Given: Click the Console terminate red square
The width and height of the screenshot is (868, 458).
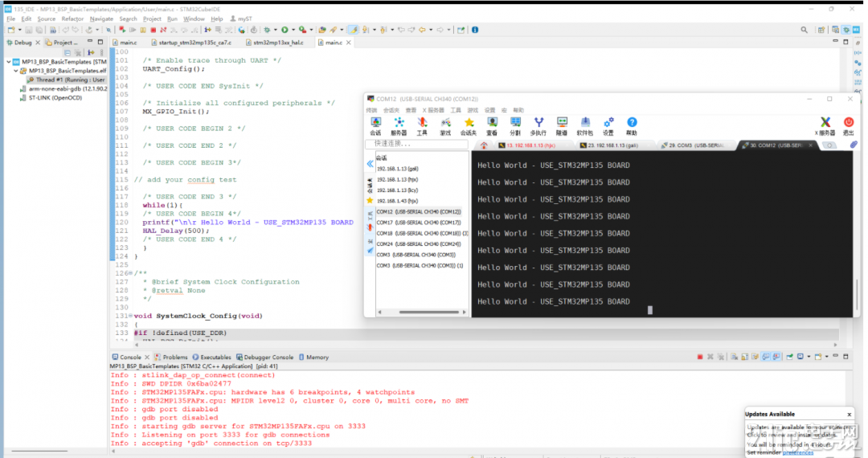Looking at the screenshot, I should click(x=700, y=357).
